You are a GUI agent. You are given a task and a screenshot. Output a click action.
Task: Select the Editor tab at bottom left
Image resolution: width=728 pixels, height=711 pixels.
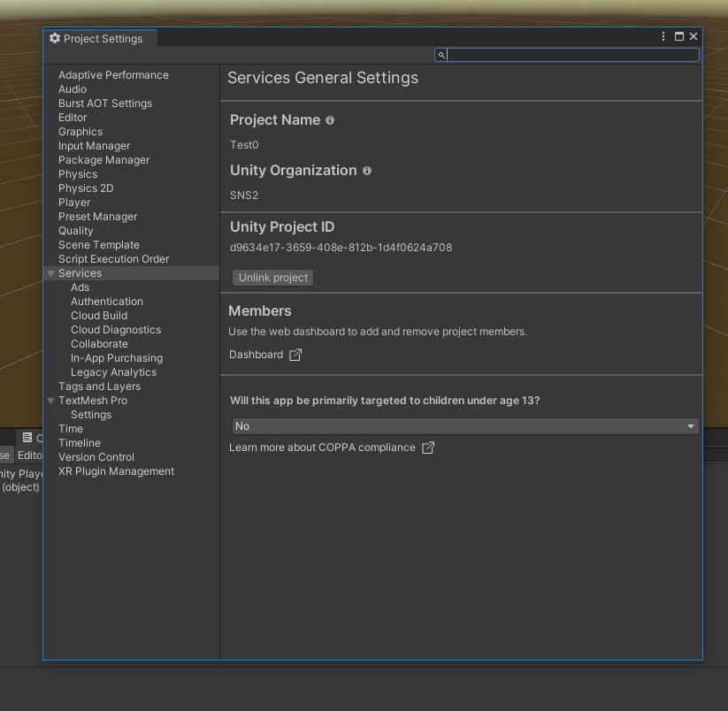point(30,455)
